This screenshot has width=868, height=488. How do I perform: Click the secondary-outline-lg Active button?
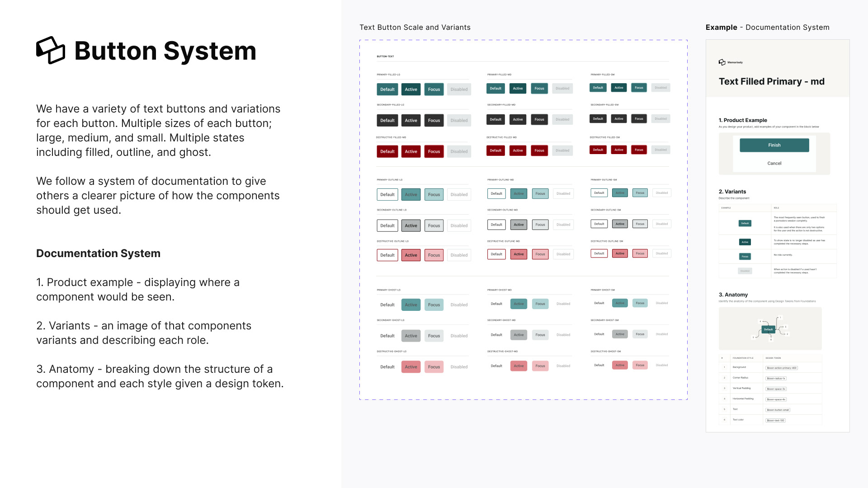[x=410, y=225]
